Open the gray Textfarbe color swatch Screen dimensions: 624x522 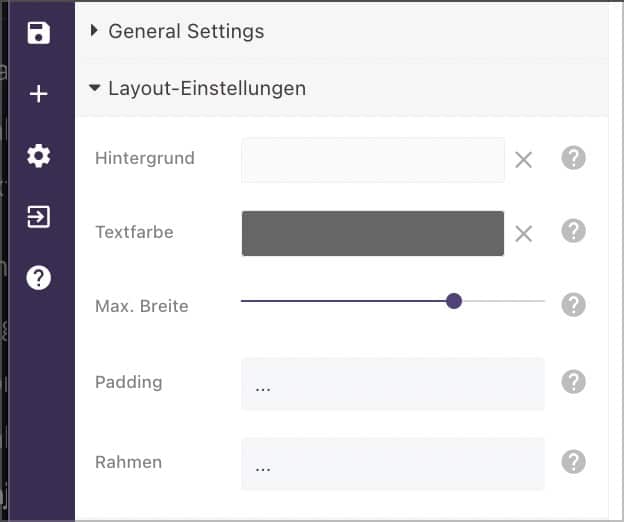373,234
